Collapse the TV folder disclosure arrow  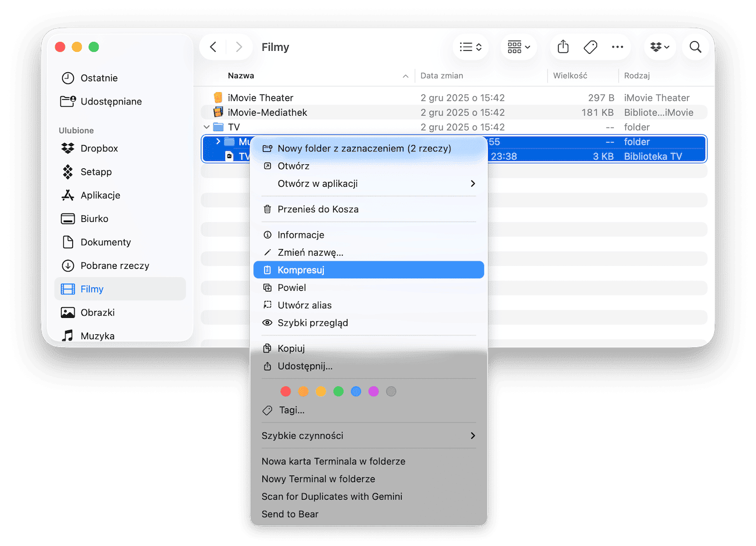click(206, 127)
